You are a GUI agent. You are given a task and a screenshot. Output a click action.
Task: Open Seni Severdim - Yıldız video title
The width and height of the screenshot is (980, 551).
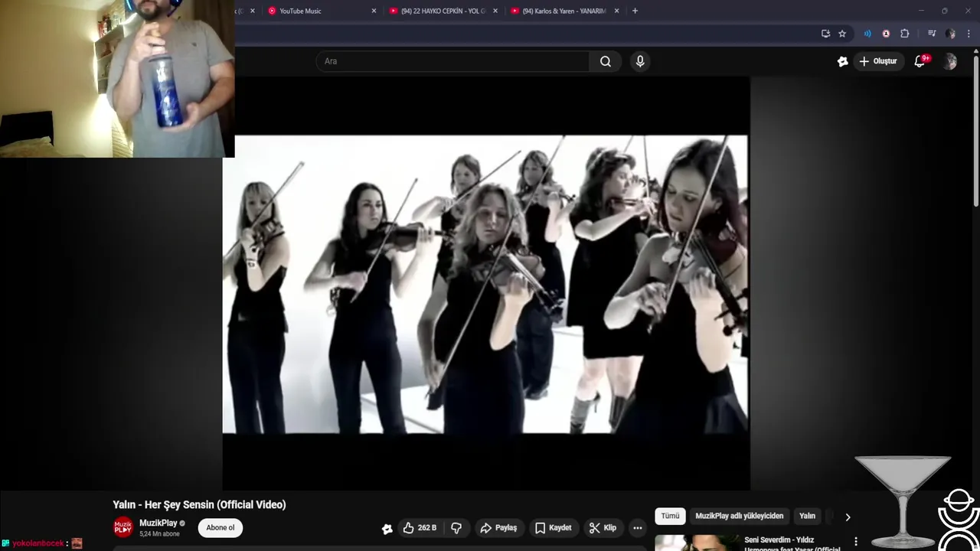792,543
